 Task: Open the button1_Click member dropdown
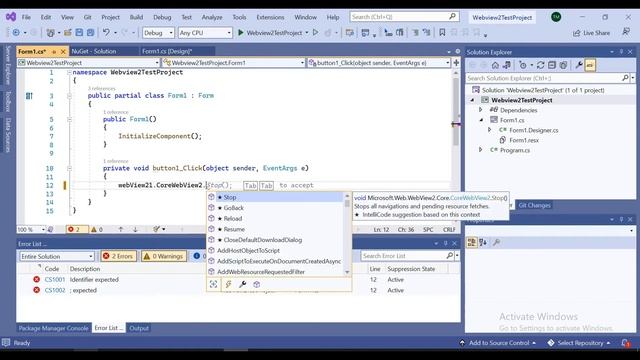pyautogui.click(x=379, y=62)
